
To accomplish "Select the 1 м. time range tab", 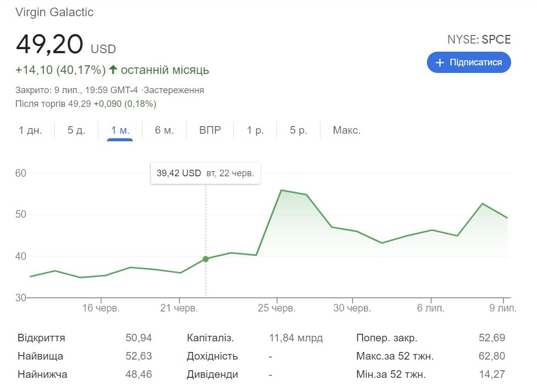I will [120, 130].
